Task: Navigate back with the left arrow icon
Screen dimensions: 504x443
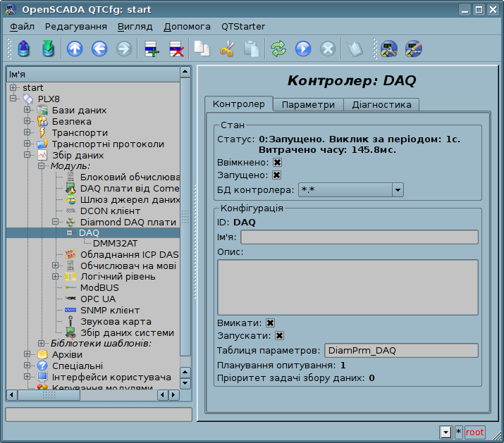Action: [x=99, y=49]
